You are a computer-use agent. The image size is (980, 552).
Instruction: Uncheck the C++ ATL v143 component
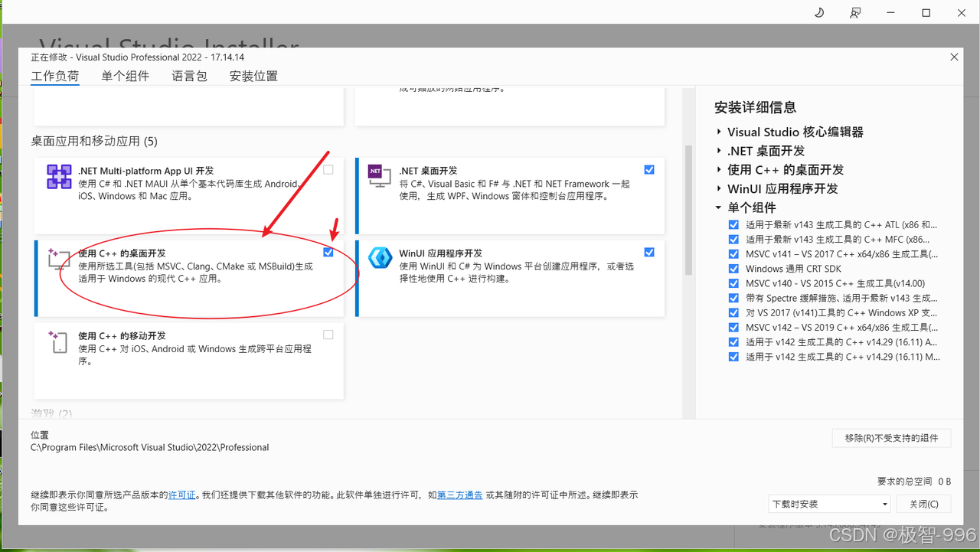733,225
